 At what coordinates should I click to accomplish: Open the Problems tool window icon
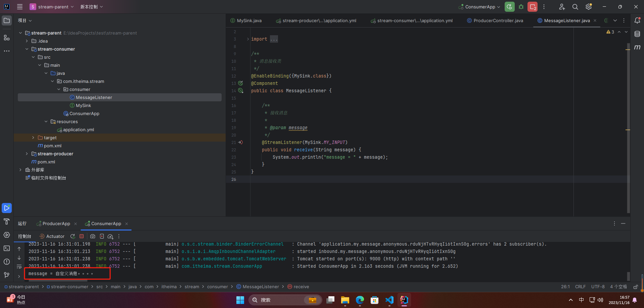(7, 262)
